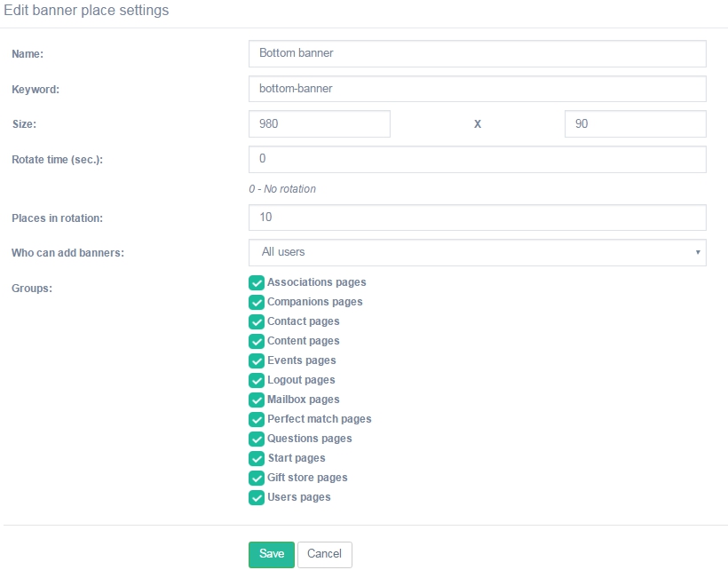Uncheck the Associations pages checkbox
Screen dimensions: 728x578
coord(257,282)
